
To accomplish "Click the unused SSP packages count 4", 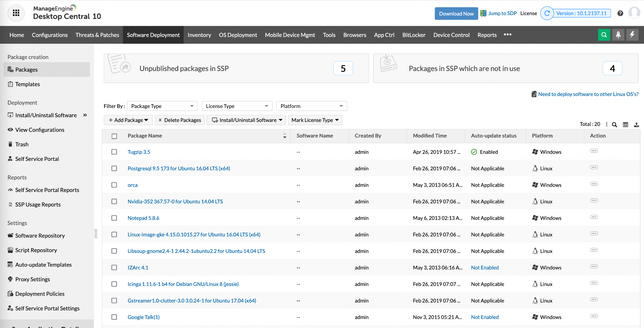I will tap(612, 68).
